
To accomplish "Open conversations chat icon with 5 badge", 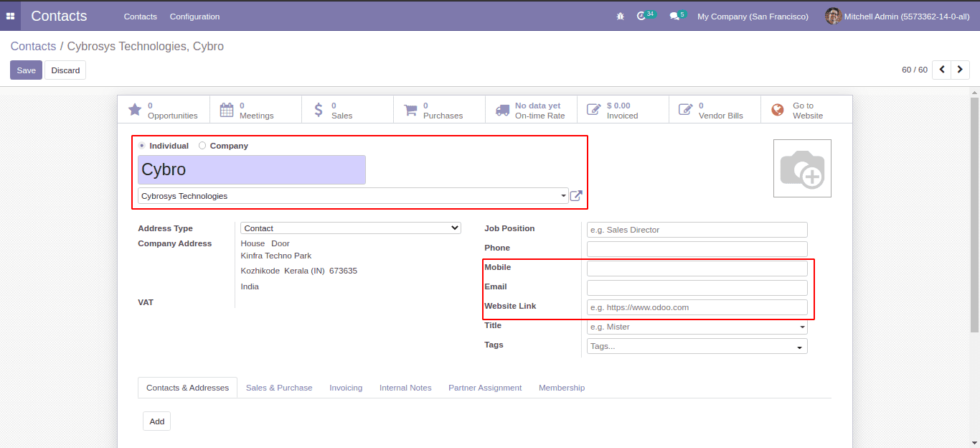I will coord(678,15).
